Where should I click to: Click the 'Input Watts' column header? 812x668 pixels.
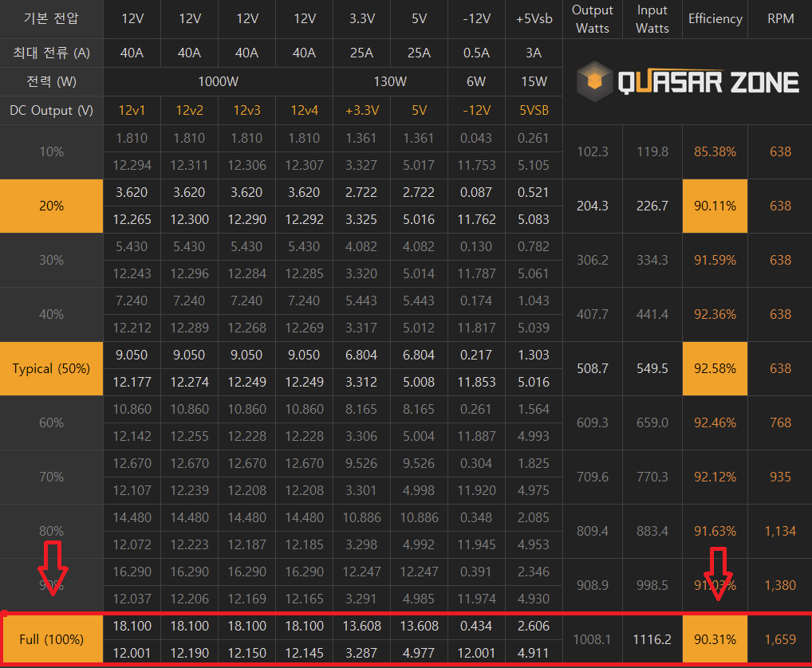(652, 18)
